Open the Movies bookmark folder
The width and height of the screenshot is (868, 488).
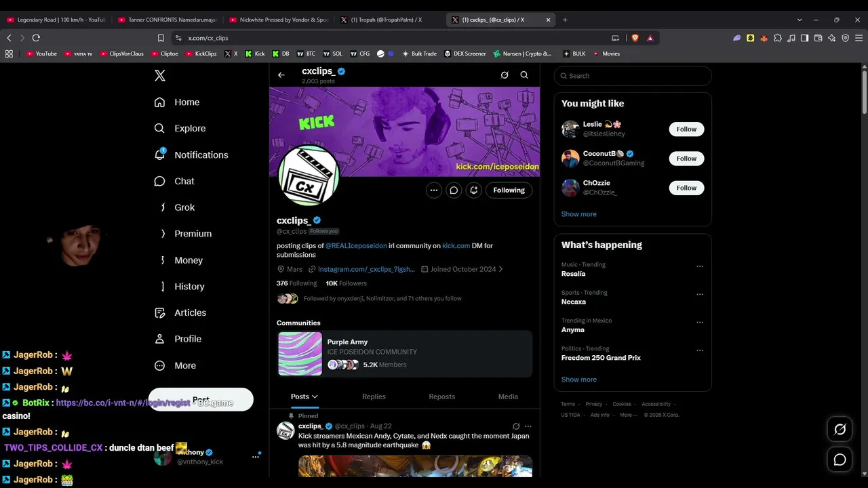606,54
